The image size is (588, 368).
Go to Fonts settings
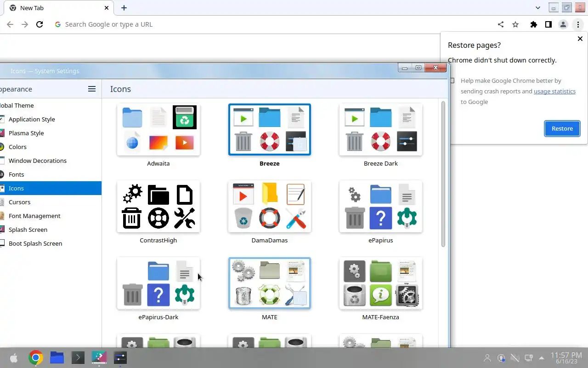click(x=51, y=174)
